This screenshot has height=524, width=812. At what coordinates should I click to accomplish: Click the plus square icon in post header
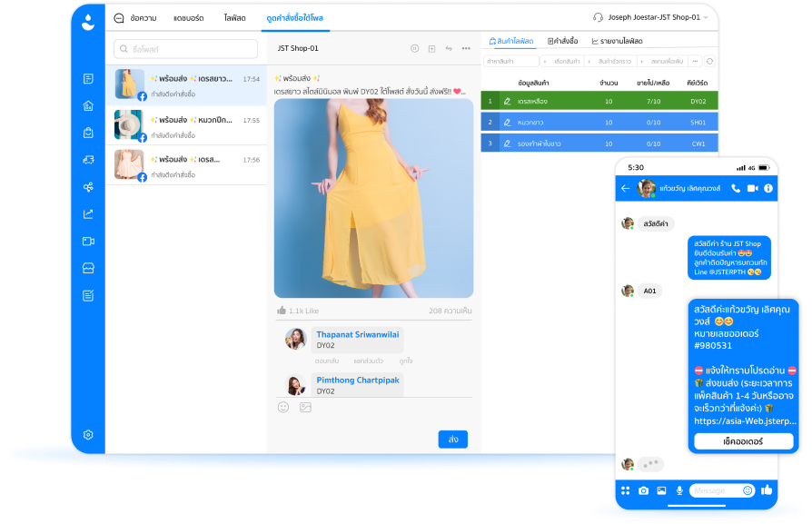[431, 49]
